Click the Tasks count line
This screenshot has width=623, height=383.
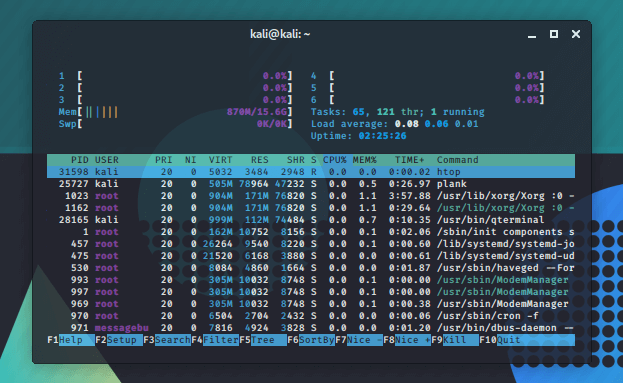pyautogui.click(x=398, y=112)
